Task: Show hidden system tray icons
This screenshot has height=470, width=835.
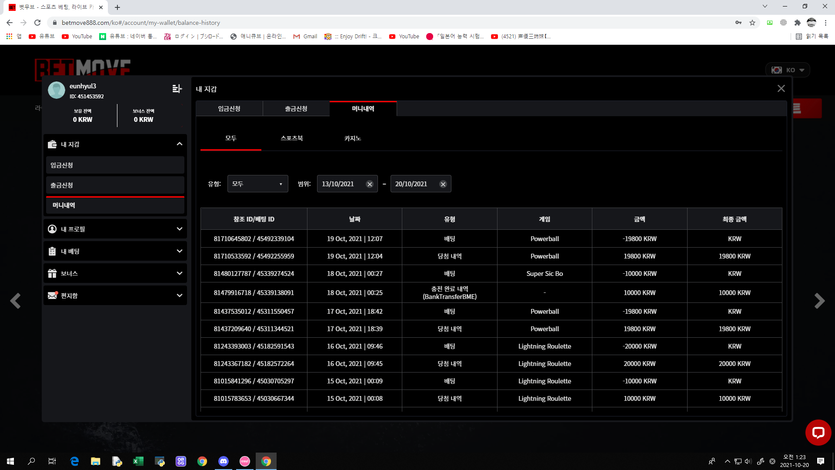Action: click(x=727, y=461)
